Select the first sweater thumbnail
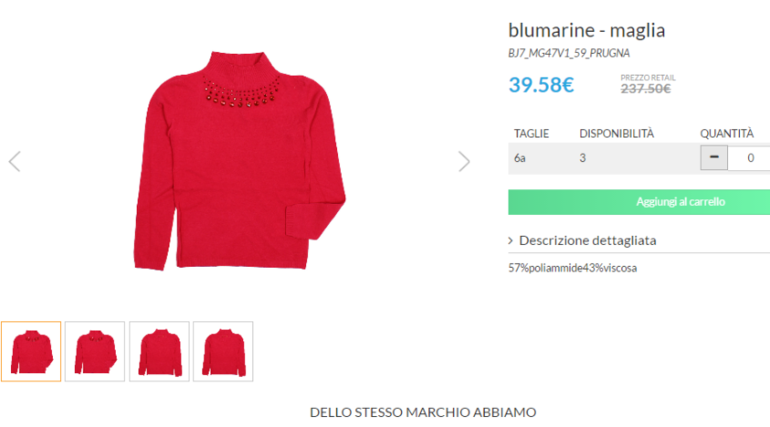Viewport: 770px width, 427px height. point(31,351)
